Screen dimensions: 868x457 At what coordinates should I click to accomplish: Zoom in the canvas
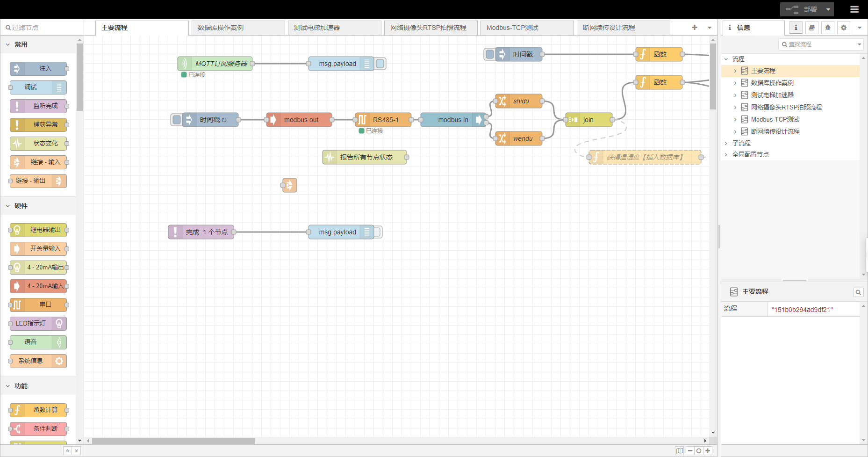click(x=708, y=451)
